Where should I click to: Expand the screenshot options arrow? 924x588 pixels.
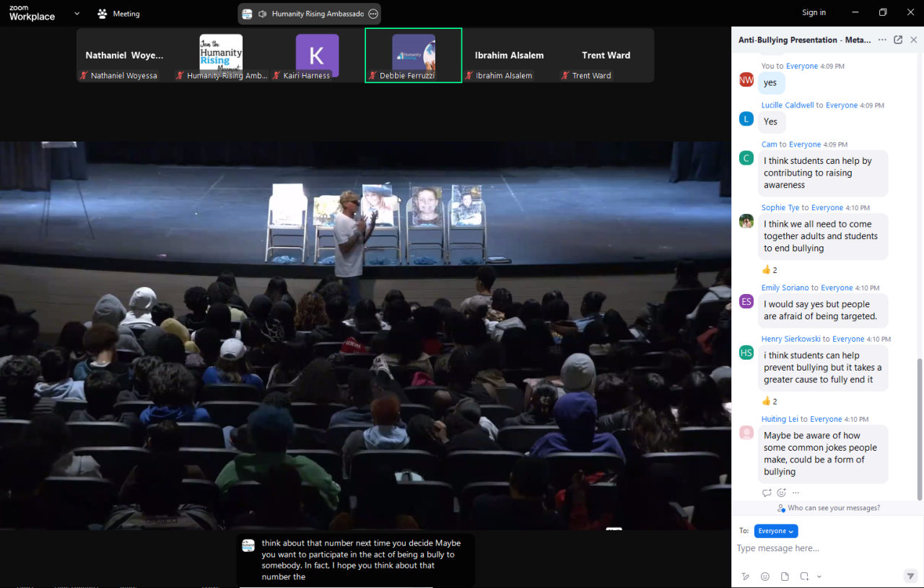819,576
